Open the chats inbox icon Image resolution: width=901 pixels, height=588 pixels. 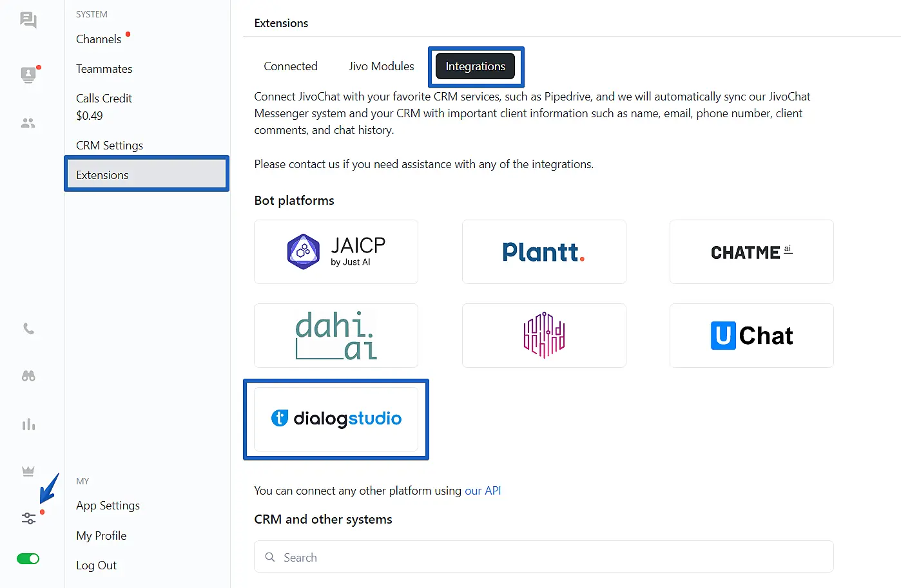click(x=28, y=20)
